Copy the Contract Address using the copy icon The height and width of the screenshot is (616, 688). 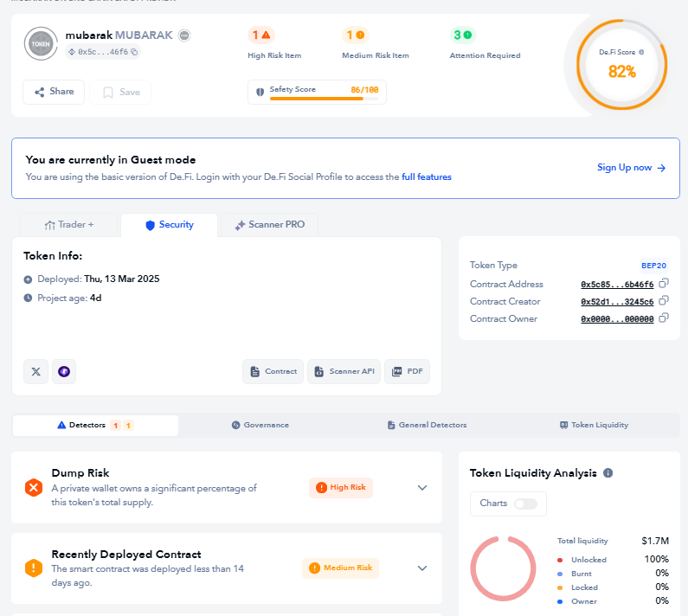pyautogui.click(x=664, y=284)
